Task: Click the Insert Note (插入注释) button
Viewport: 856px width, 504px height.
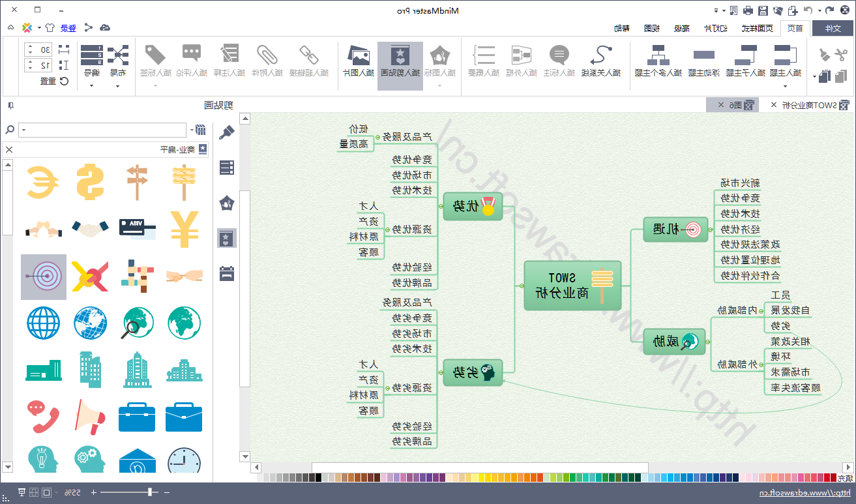Action: [229, 61]
